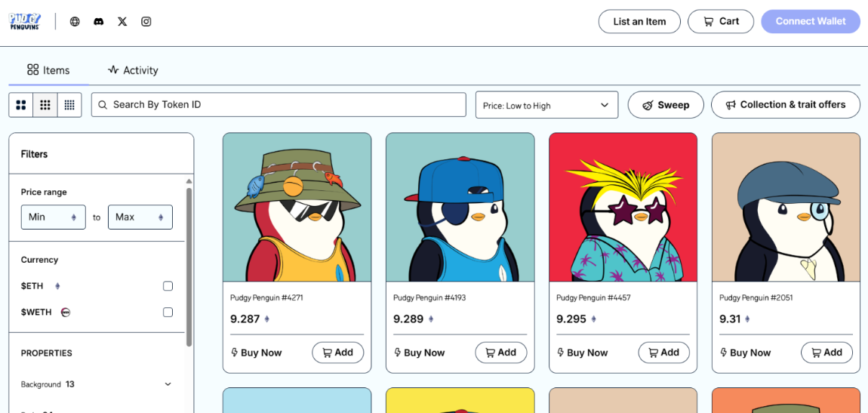The image size is (868, 413).
Task: Open Pudgy Penguin #4193 image
Action: point(460,207)
